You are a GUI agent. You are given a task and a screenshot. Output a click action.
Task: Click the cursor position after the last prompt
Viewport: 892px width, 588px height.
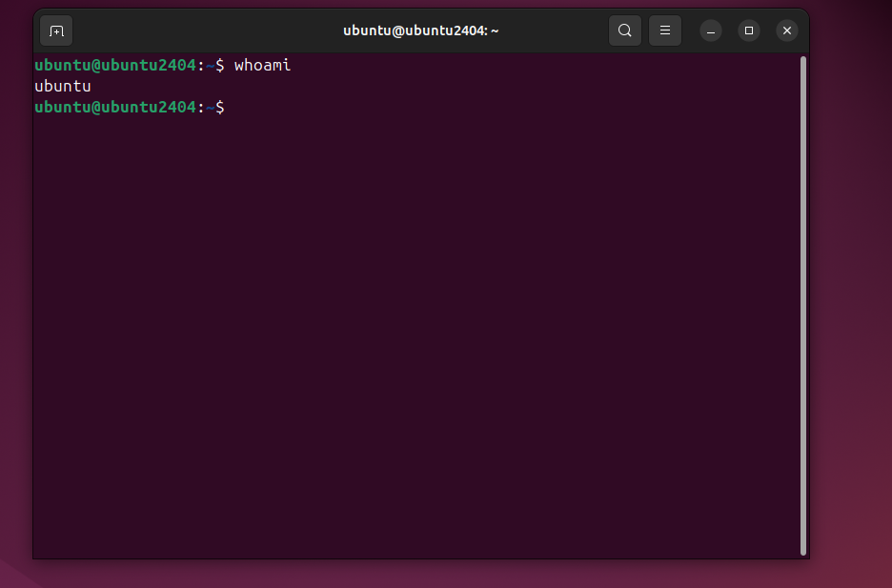point(234,108)
